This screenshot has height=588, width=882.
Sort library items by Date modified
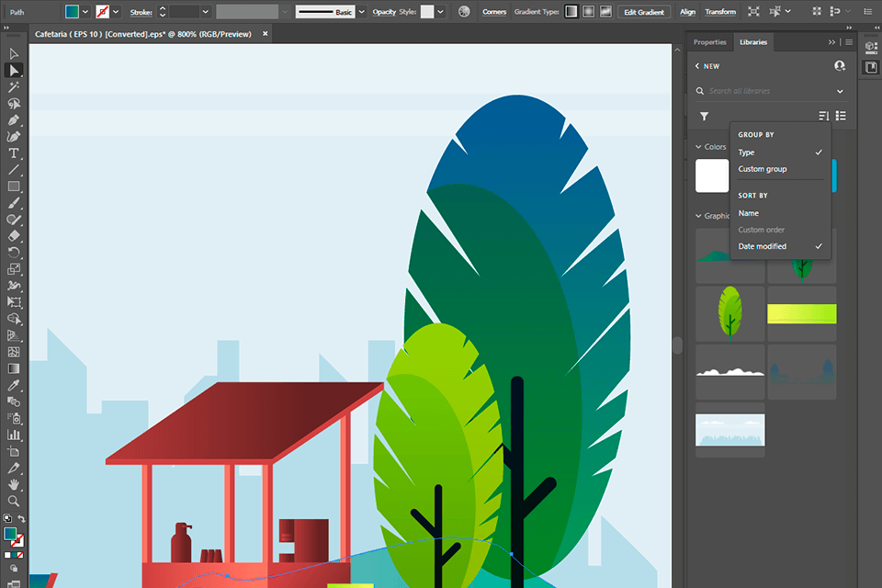tap(762, 246)
